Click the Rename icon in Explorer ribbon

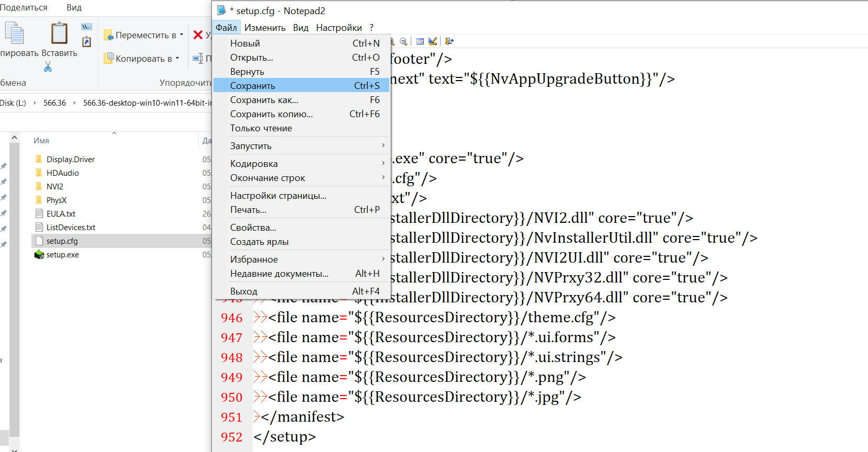pos(198,59)
